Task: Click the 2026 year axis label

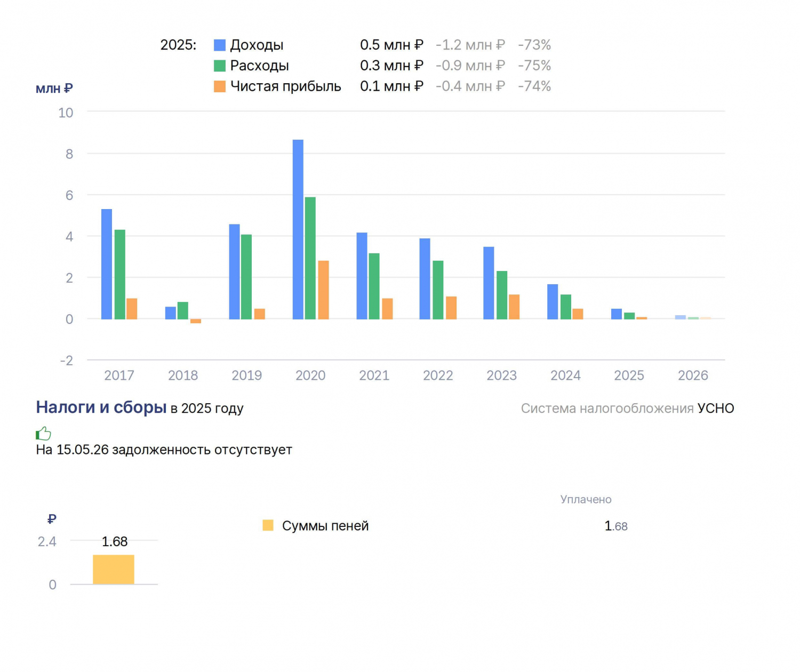Action: click(x=693, y=375)
